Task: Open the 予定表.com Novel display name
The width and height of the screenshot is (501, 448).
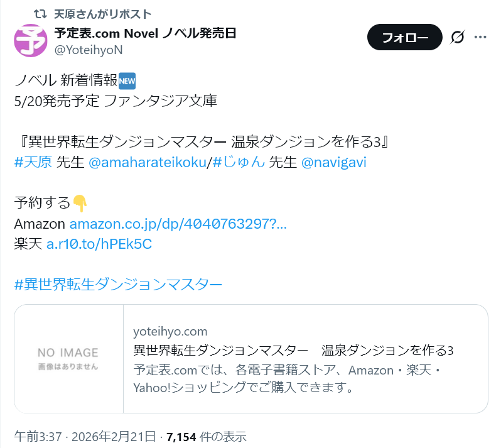Action: click(x=146, y=33)
